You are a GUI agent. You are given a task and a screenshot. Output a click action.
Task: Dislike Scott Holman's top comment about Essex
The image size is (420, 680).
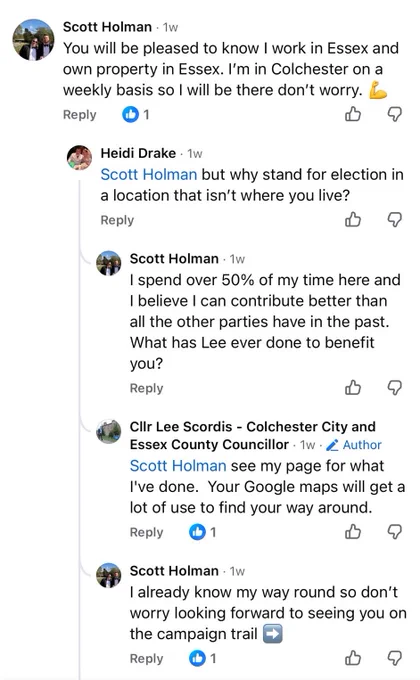coord(394,114)
